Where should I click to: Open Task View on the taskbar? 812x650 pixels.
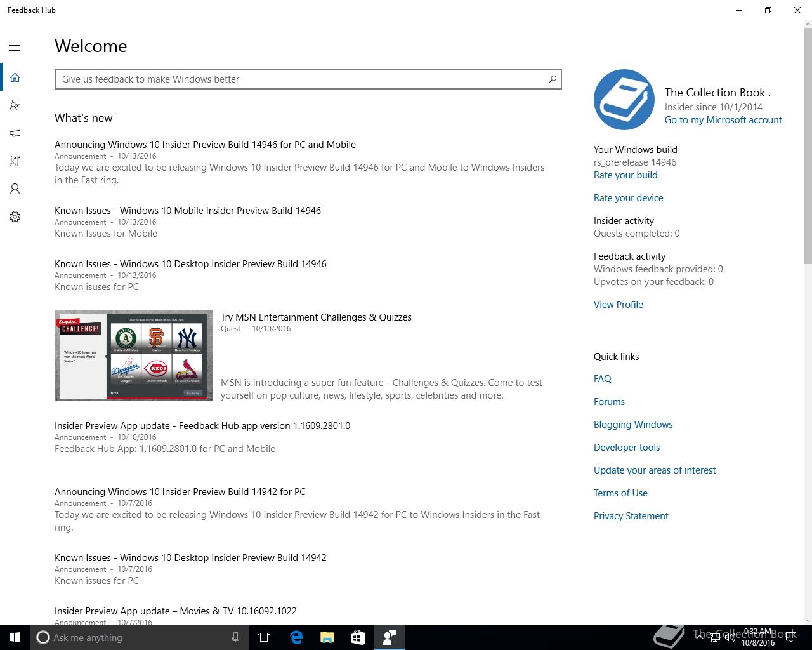click(x=264, y=637)
